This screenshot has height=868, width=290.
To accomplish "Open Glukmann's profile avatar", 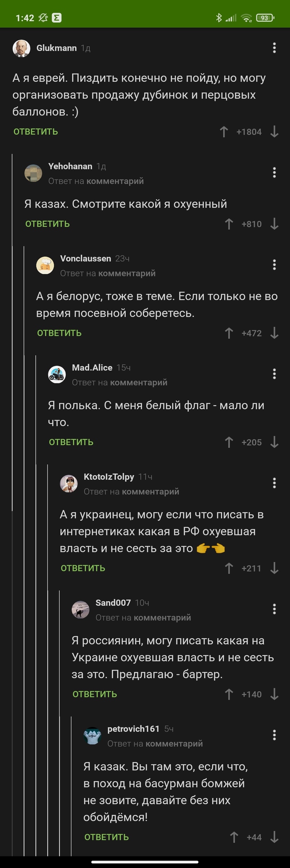I will tap(21, 48).
